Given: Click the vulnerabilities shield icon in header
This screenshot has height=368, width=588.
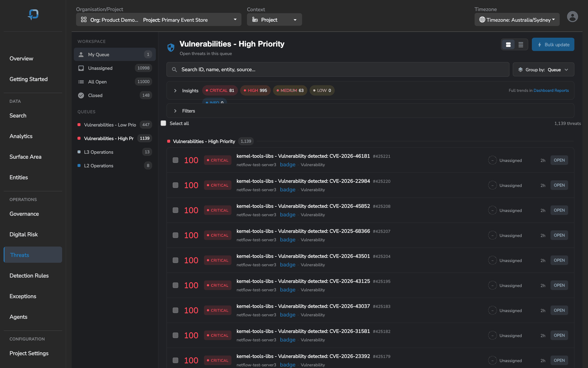Looking at the screenshot, I should (171, 48).
